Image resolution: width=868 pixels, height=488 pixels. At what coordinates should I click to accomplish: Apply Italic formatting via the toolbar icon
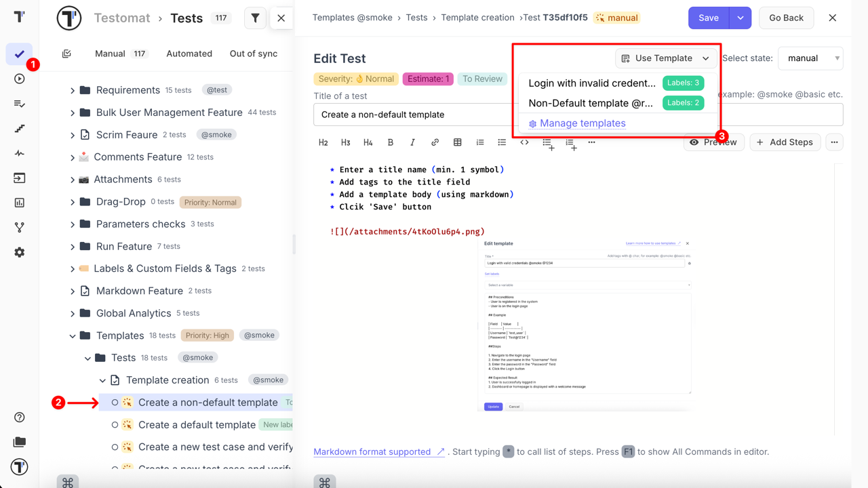click(412, 142)
